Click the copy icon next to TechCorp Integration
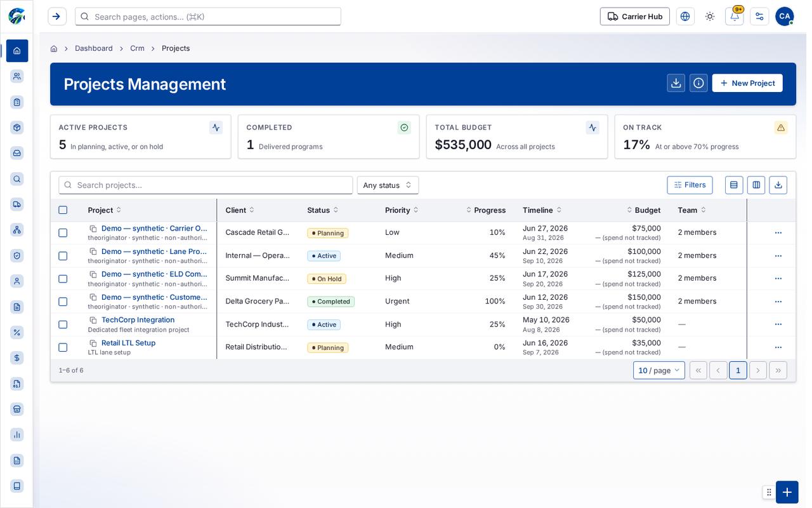 [93, 320]
